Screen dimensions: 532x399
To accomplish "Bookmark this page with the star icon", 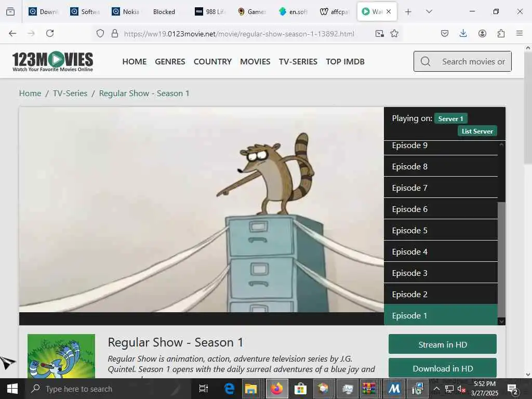I will coord(394,33).
